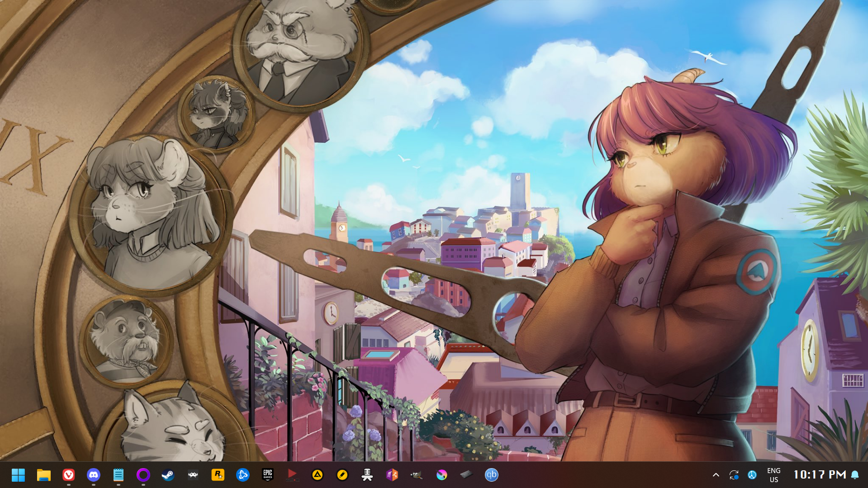Open the grey drawing tablet icon
This screenshot has width=868, height=488.
(x=466, y=475)
